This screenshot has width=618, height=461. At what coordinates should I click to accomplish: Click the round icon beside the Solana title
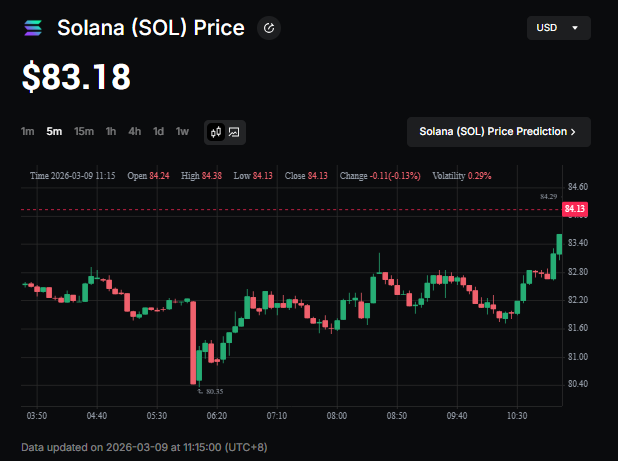(268, 28)
